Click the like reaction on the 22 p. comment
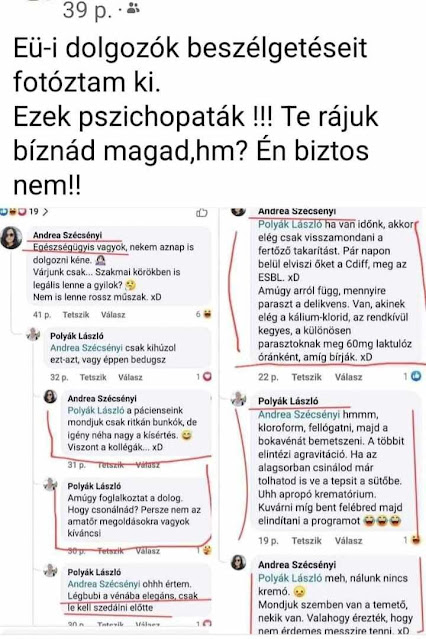Image resolution: width=426 pixels, height=639 pixels. [x=416, y=376]
